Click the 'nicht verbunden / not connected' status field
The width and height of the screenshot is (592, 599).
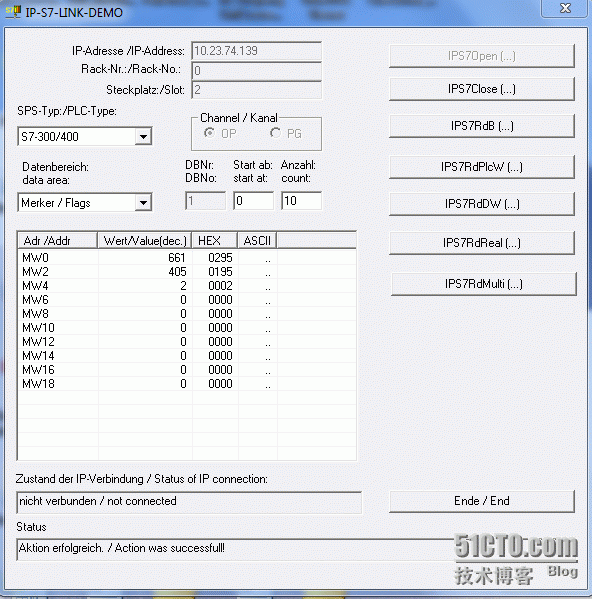click(189, 502)
